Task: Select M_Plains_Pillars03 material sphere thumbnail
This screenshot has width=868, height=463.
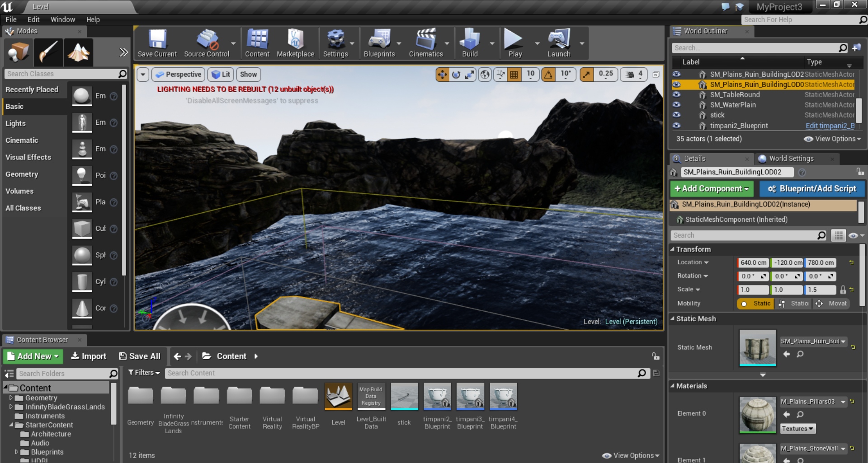Action: [x=757, y=415]
